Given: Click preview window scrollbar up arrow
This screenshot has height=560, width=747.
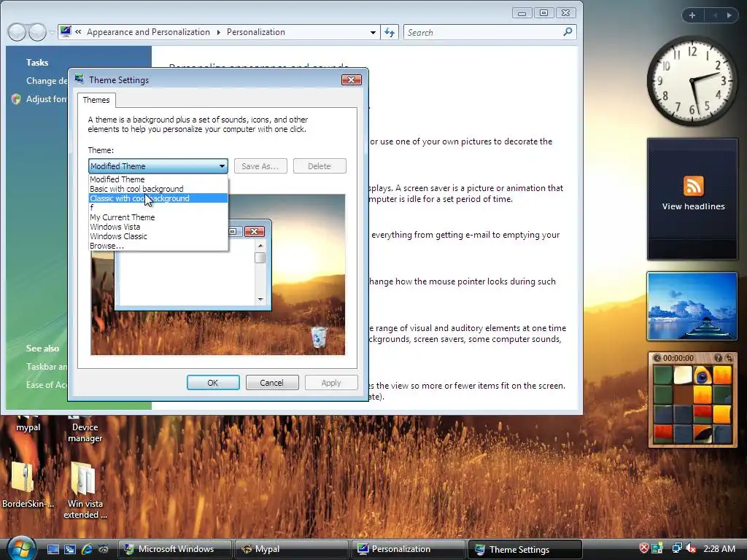Looking at the screenshot, I should point(260,246).
